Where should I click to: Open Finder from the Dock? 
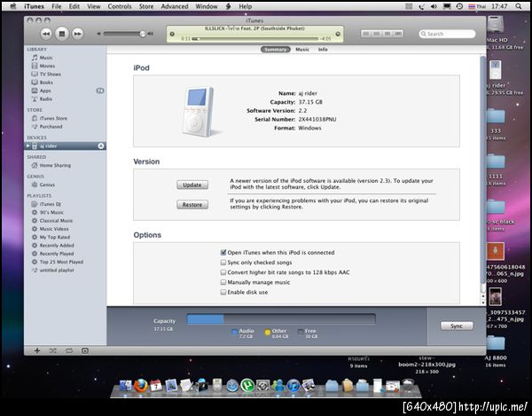[x=125, y=386]
